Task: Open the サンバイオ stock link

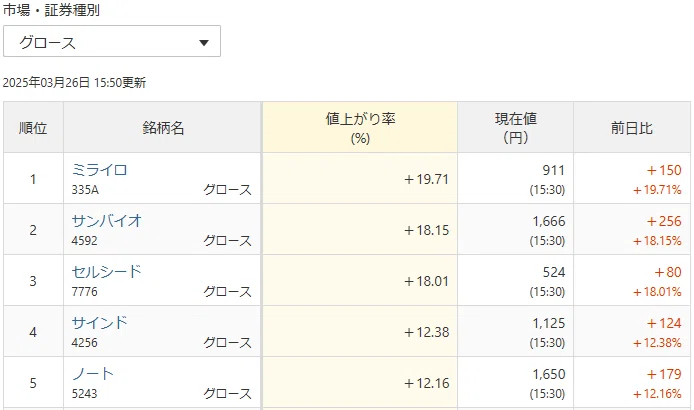Action: (107, 220)
